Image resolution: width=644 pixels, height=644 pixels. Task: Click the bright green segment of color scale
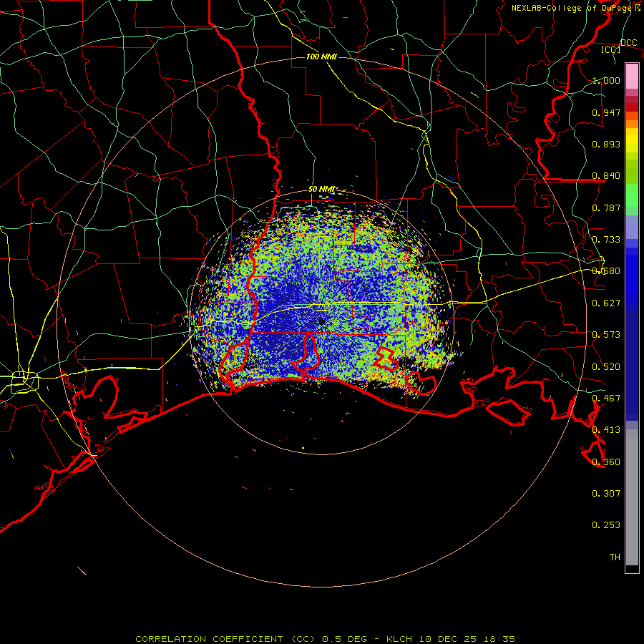(632, 195)
